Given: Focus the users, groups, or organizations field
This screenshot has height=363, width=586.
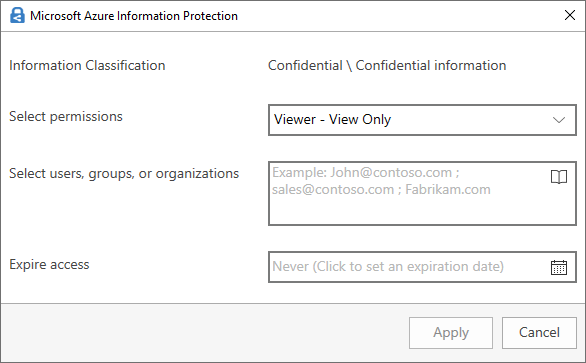Looking at the screenshot, I should pos(422,193).
